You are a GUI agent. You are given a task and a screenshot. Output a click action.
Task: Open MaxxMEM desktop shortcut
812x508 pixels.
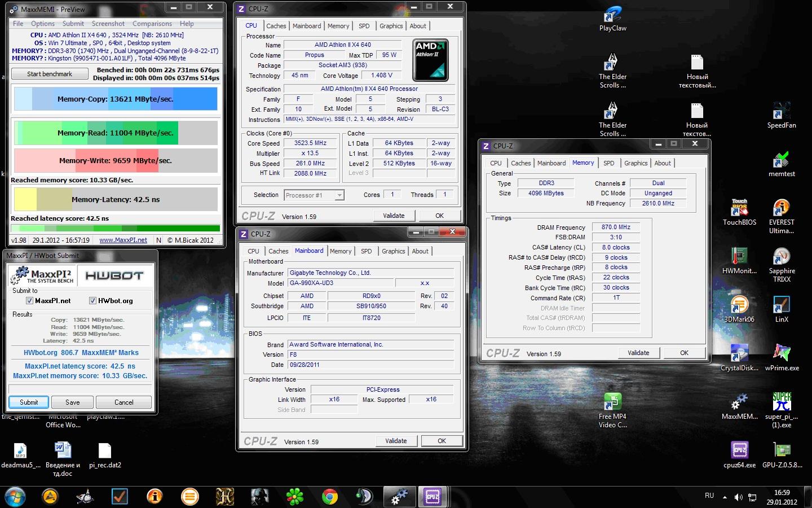pos(739,407)
